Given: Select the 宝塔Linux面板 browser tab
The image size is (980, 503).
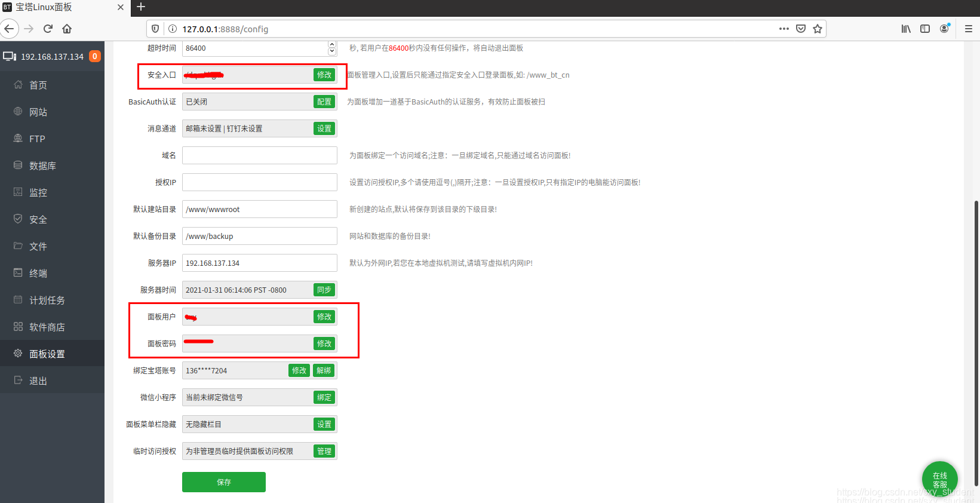Looking at the screenshot, I should (64, 7).
